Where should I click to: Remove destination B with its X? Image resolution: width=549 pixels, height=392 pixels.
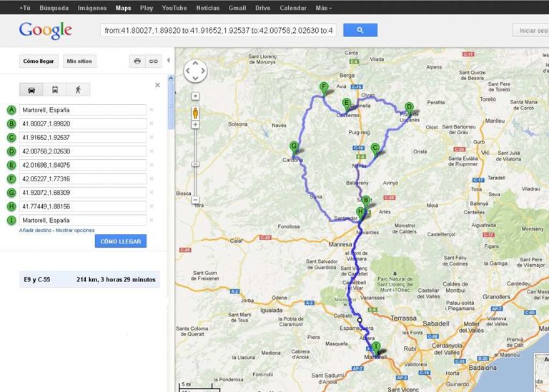point(152,124)
